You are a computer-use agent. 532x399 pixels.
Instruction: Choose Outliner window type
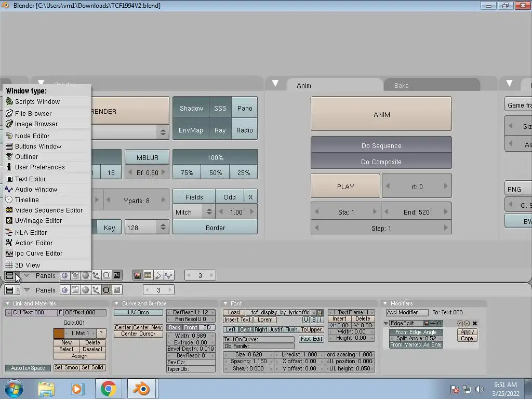tap(47, 157)
